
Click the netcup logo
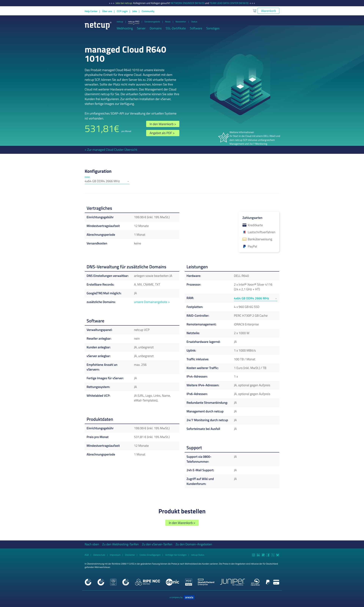[98, 25]
